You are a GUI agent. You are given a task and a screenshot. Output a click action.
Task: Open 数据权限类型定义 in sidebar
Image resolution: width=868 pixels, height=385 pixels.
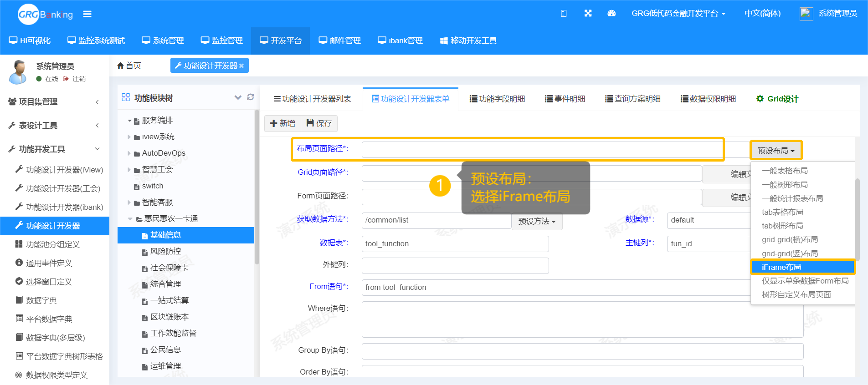pos(51,375)
